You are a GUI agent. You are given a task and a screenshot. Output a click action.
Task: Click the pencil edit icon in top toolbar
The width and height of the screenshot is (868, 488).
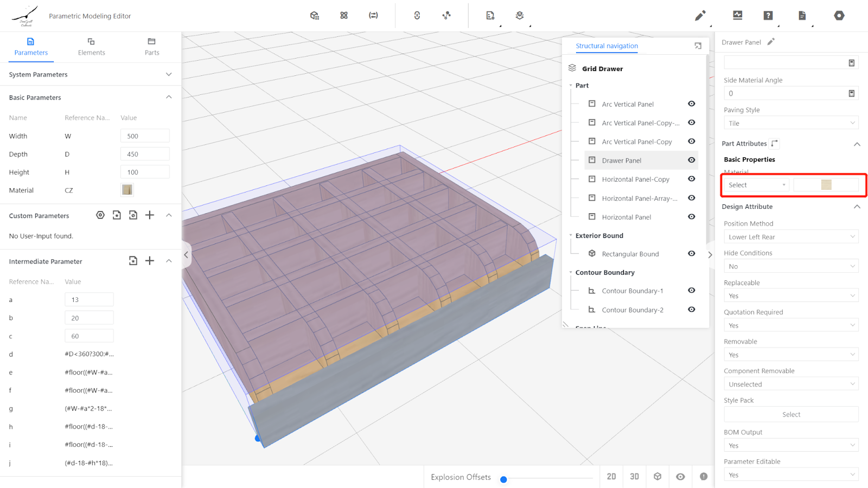tap(700, 16)
